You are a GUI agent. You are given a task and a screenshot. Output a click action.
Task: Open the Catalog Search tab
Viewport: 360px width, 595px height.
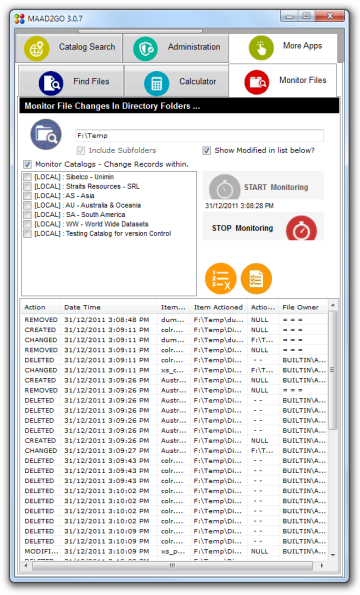(69, 48)
